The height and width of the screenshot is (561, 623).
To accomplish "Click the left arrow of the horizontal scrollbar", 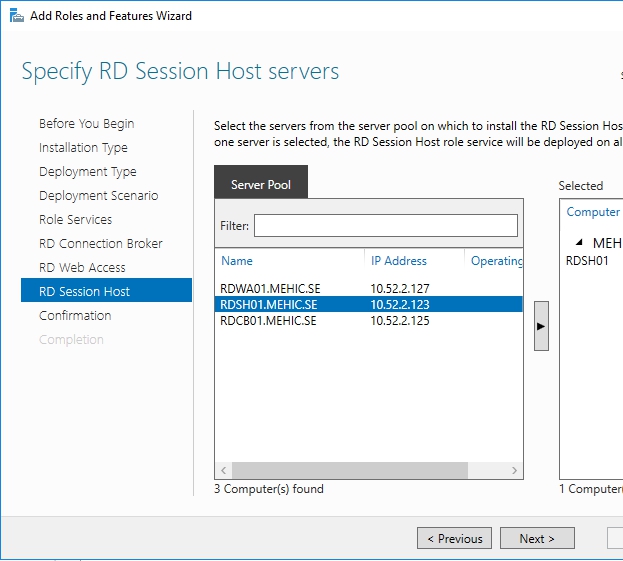I will click(223, 470).
